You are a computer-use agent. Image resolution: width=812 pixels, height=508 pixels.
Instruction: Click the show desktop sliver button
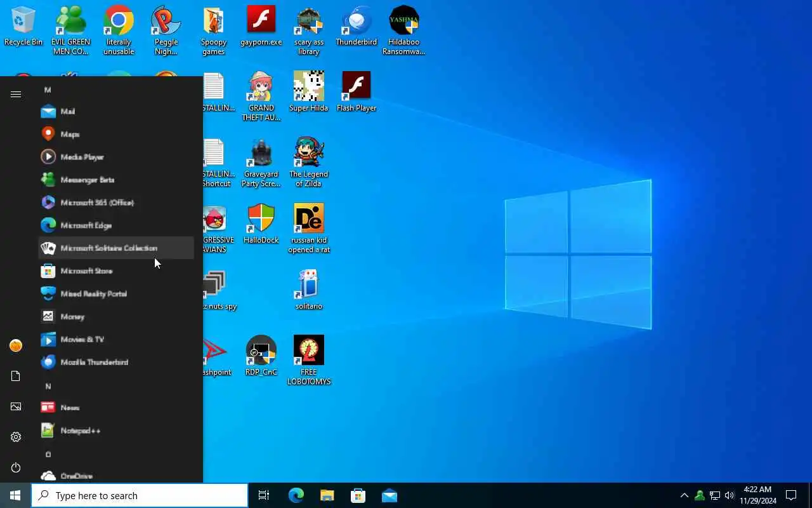(810, 495)
